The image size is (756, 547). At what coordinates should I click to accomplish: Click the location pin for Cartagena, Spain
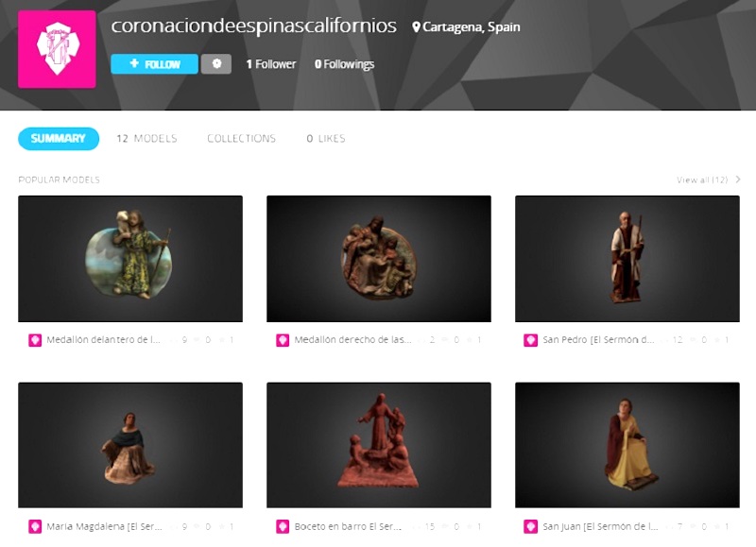pyautogui.click(x=416, y=27)
